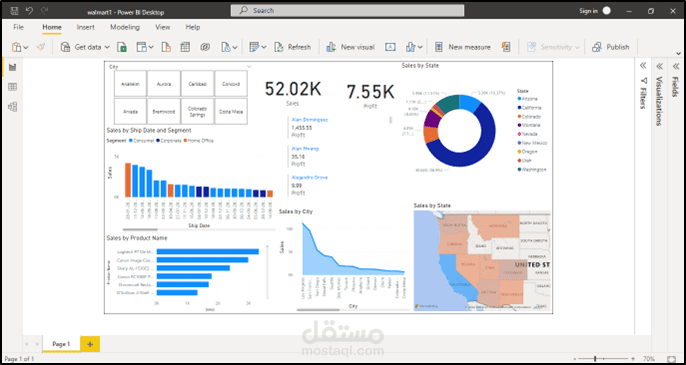Select the Format painter icon
The image size is (686, 365).
pos(41,47)
